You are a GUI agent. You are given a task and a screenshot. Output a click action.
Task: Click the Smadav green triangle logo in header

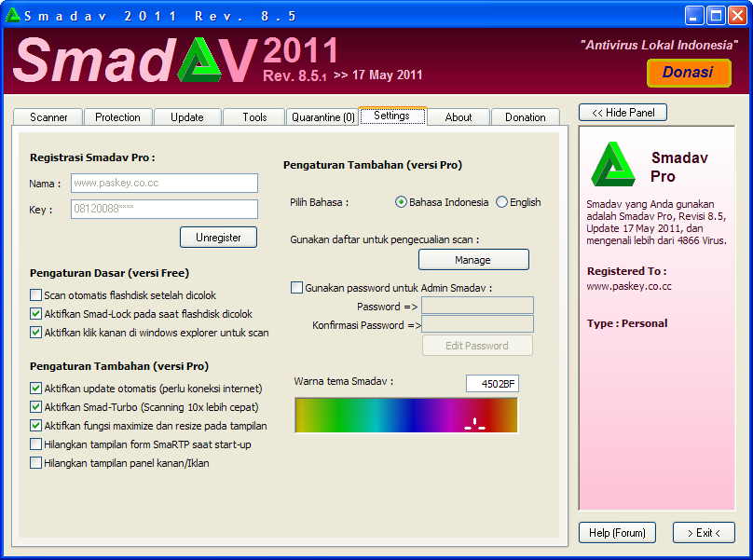click(199, 60)
